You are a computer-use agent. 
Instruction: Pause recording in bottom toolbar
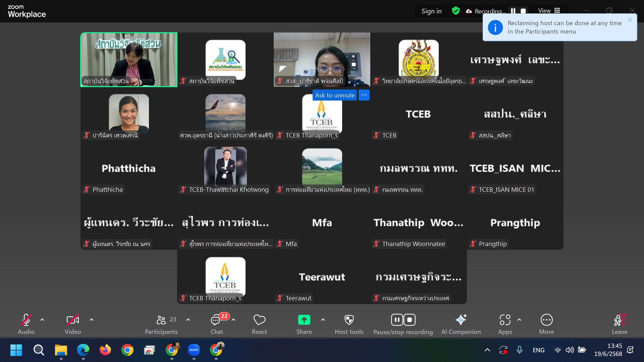click(397, 320)
